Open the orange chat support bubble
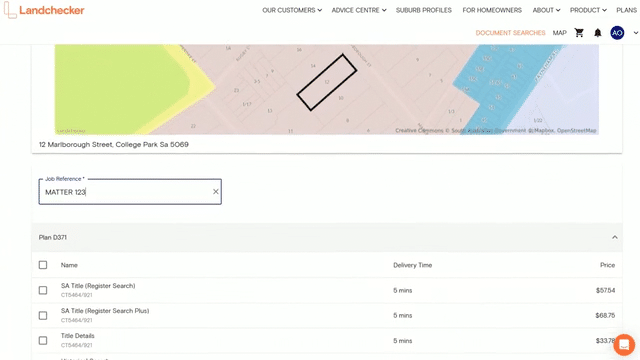 (x=624, y=344)
